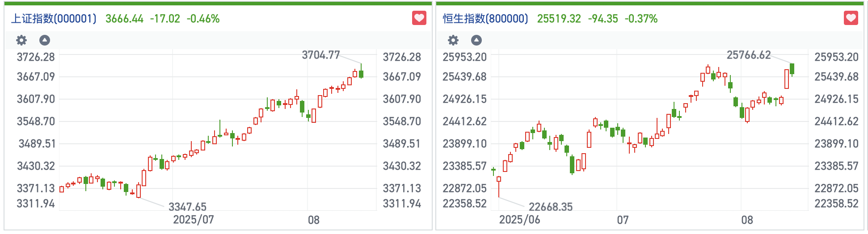
Task: Open the 上证指数(000001) title link
Action: (54, 19)
